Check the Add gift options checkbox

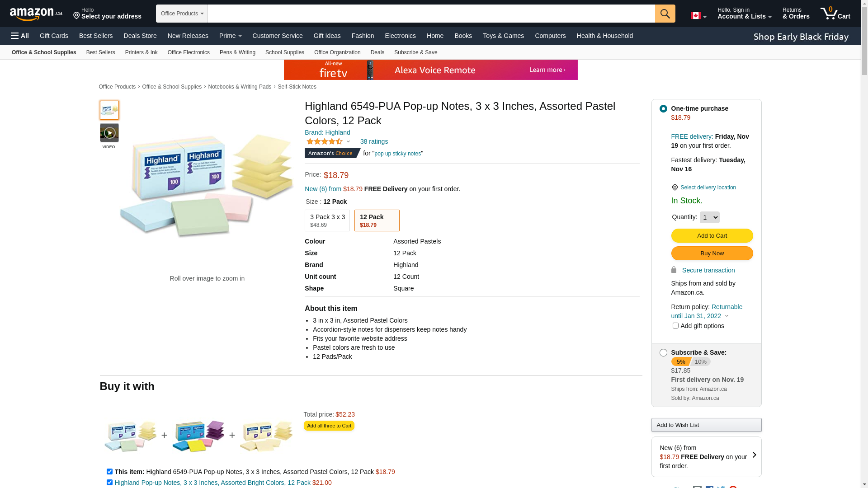tap(675, 325)
